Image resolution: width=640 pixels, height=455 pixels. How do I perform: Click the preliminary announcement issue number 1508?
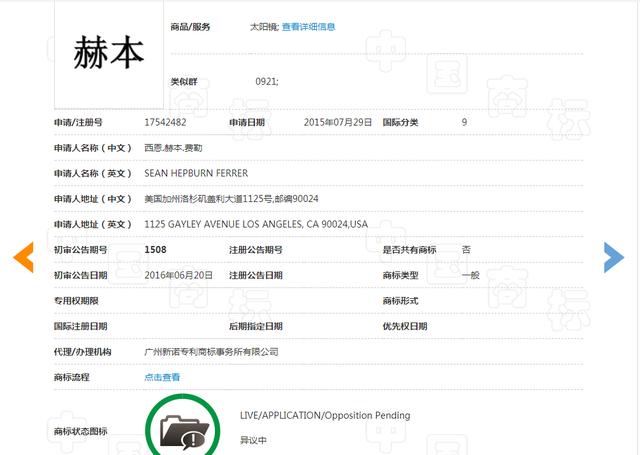point(156,250)
